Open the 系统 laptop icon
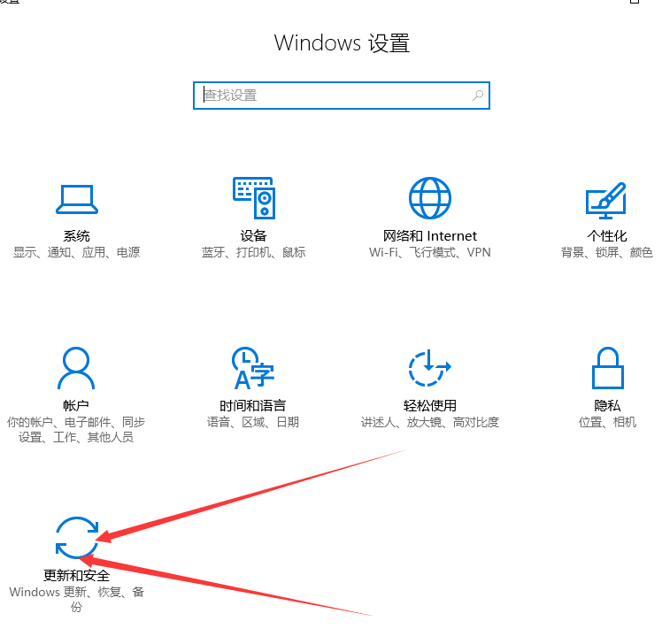Viewport: 662px width, 644px height. click(x=77, y=199)
